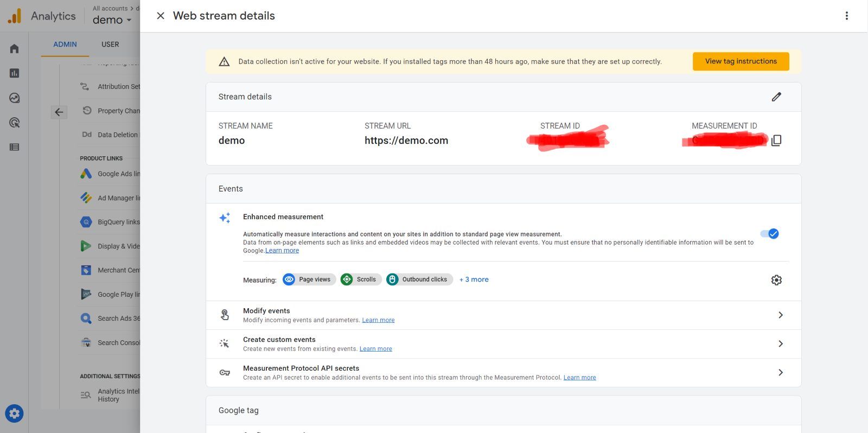Open Admin gear at sidebar bottom
This screenshot has height=433, width=868.
[x=15, y=414]
